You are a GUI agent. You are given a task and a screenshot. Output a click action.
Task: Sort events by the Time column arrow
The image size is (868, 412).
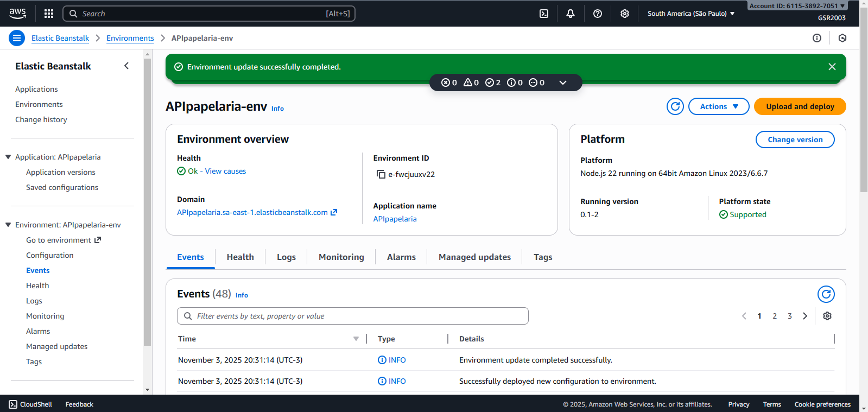coord(356,339)
